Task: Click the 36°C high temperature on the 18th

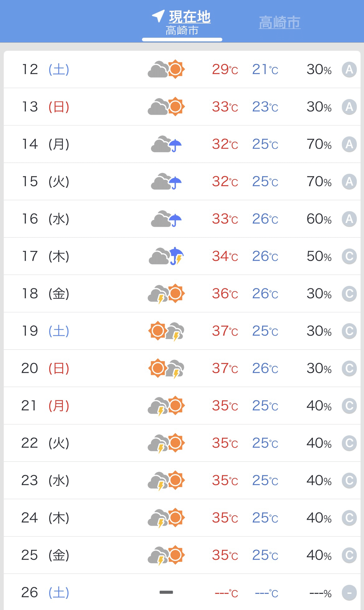Action: (x=225, y=294)
